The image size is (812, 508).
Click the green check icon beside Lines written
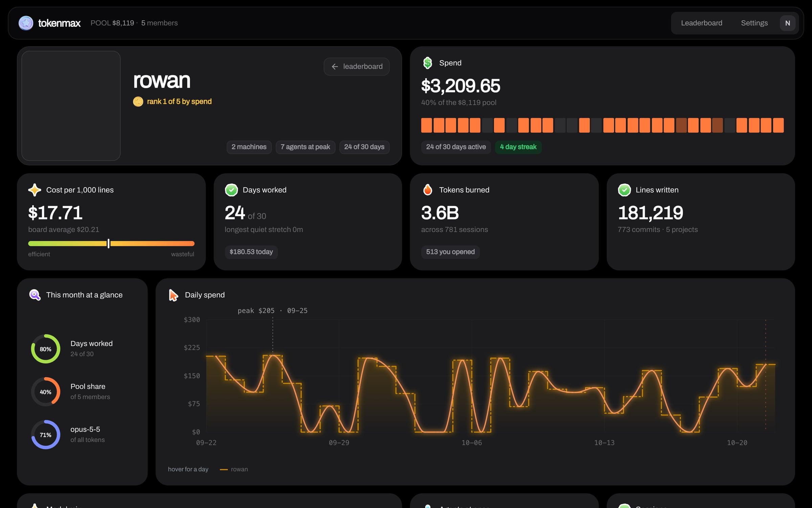(624, 190)
